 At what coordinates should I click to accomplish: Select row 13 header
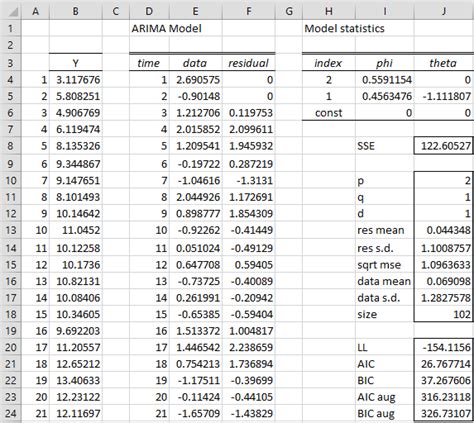[10, 230]
